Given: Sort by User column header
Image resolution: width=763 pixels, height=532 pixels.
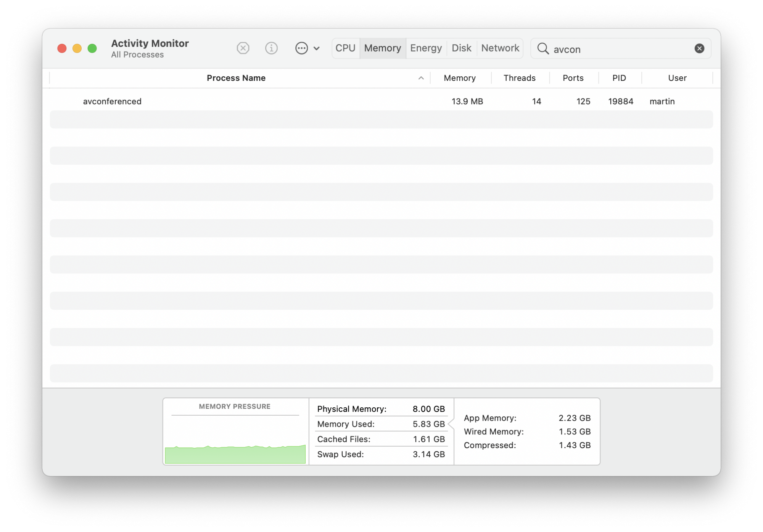Looking at the screenshot, I should pyautogui.click(x=677, y=78).
